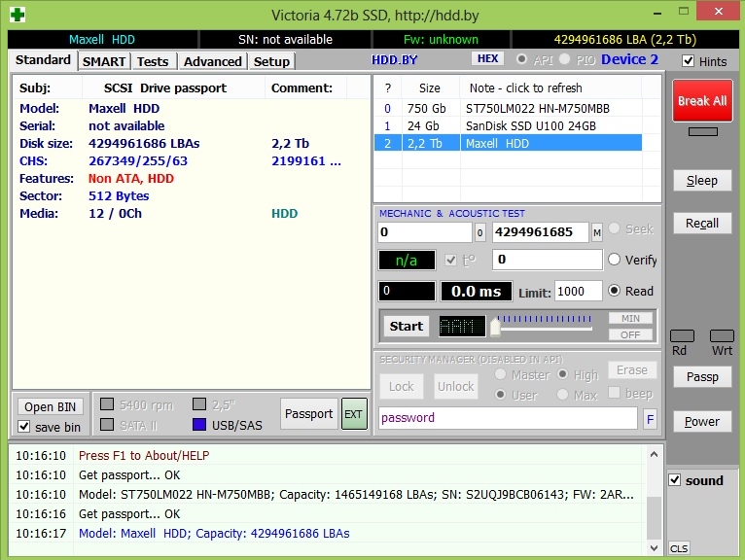Click the HDD.BY link

pos(394,60)
